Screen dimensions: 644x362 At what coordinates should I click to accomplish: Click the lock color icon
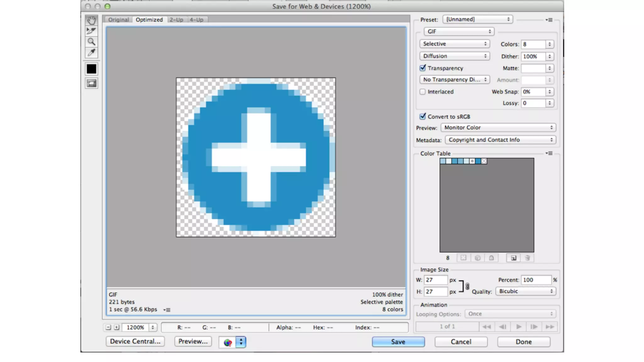coord(491,258)
